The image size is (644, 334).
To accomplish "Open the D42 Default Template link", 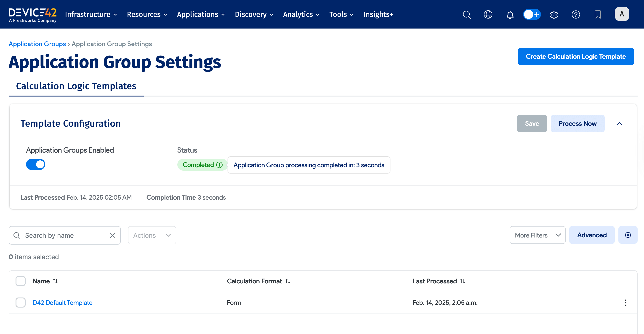I will coord(62,302).
